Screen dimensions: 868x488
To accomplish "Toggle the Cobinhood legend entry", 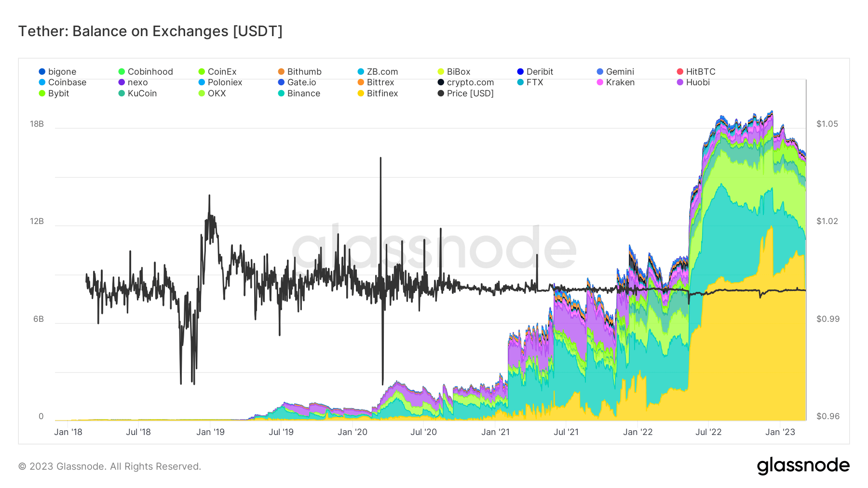I will 146,72.
